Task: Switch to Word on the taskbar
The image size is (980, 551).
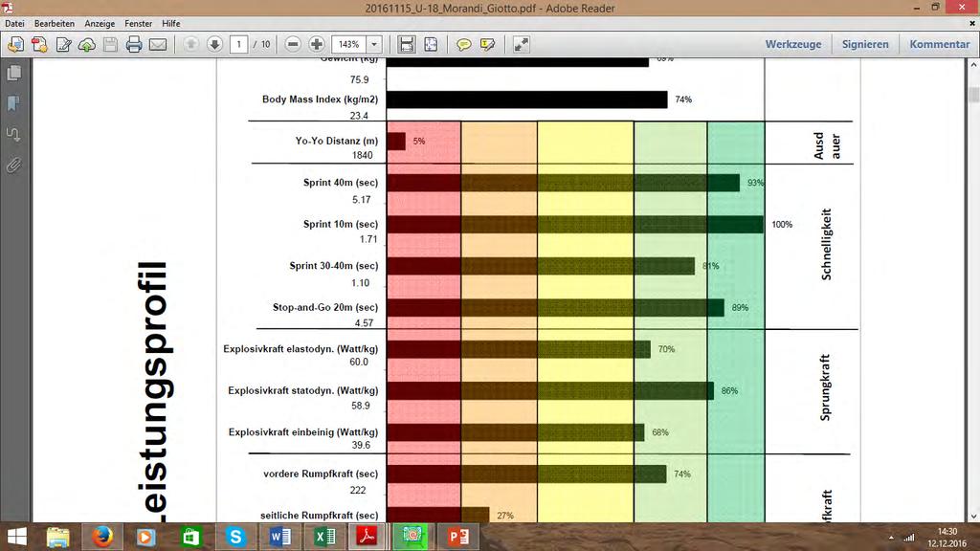Action: (x=280, y=537)
